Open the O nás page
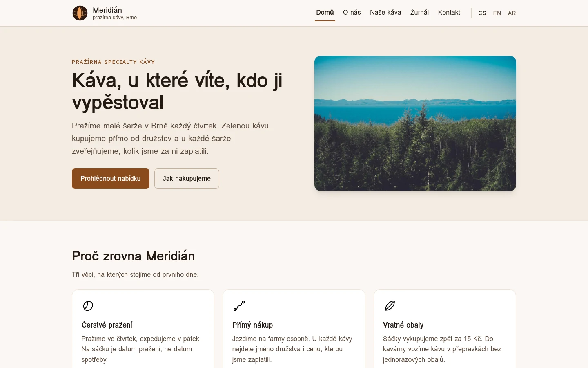 coord(352,13)
